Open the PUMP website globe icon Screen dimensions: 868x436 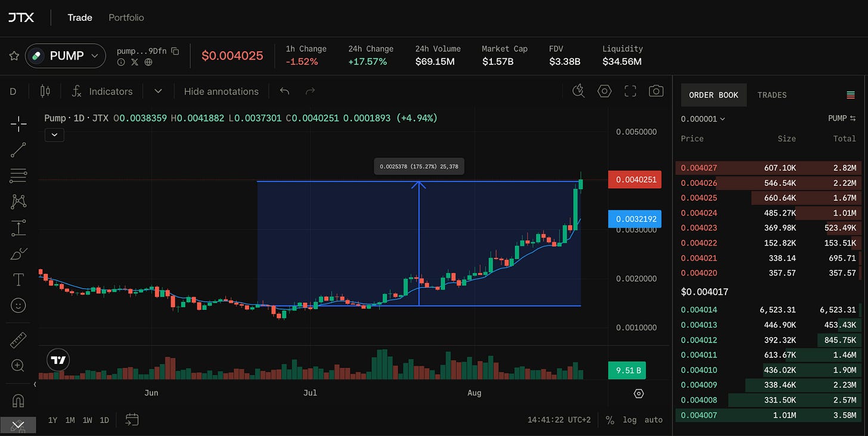tap(148, 62)
